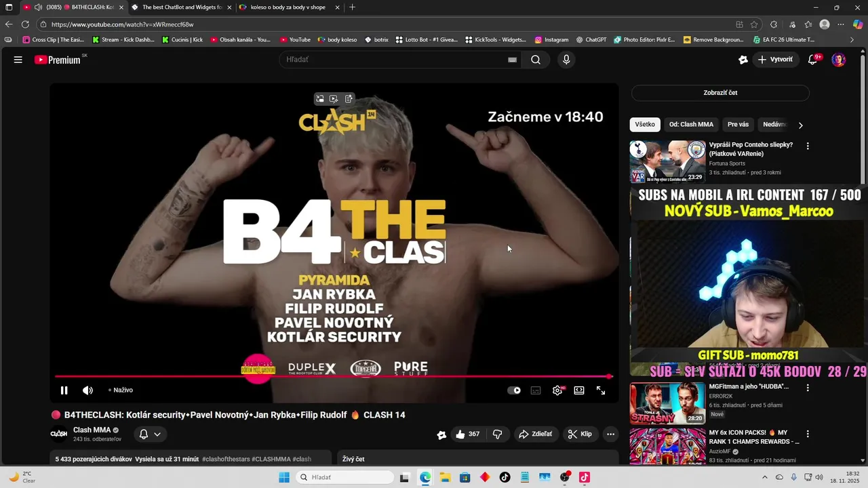The width and height of the screenshot is (868, 488).
Task: Open options for the MGFitman video
Action: [x=808, y=388]
